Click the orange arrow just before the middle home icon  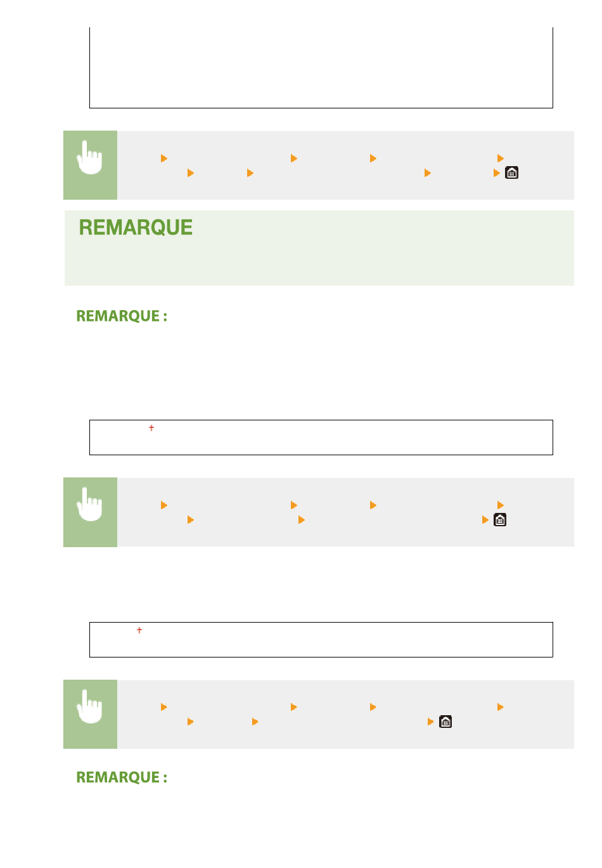(x=485, y=520)
